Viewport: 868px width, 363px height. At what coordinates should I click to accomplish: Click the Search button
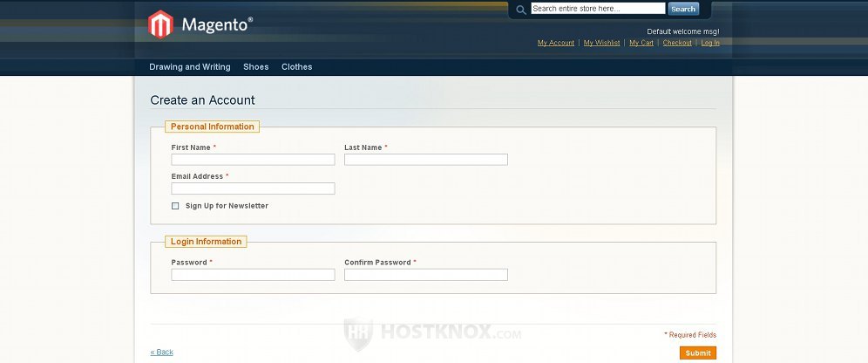point(683,9)
